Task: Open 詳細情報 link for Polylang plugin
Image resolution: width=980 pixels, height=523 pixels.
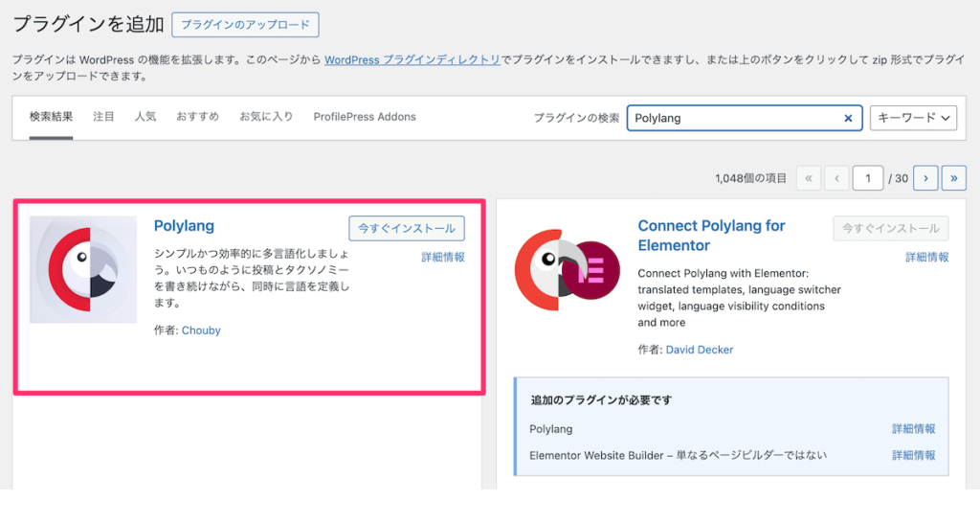Action: (442, 257)
